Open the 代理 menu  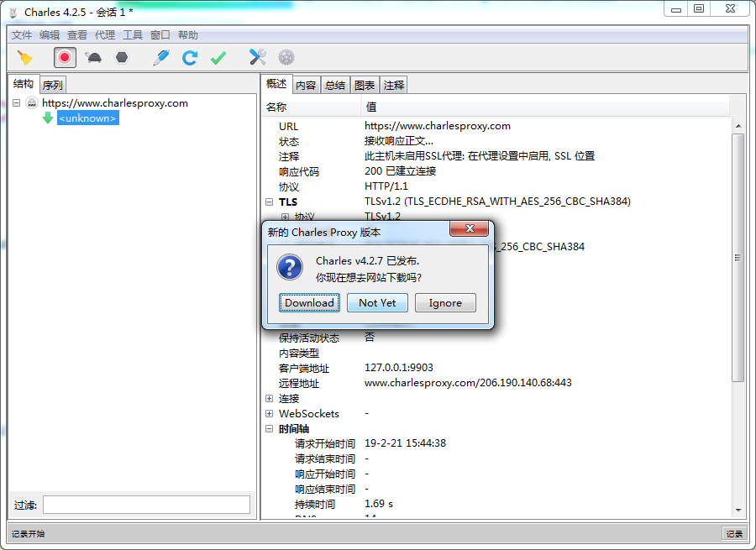pos(105,35)
